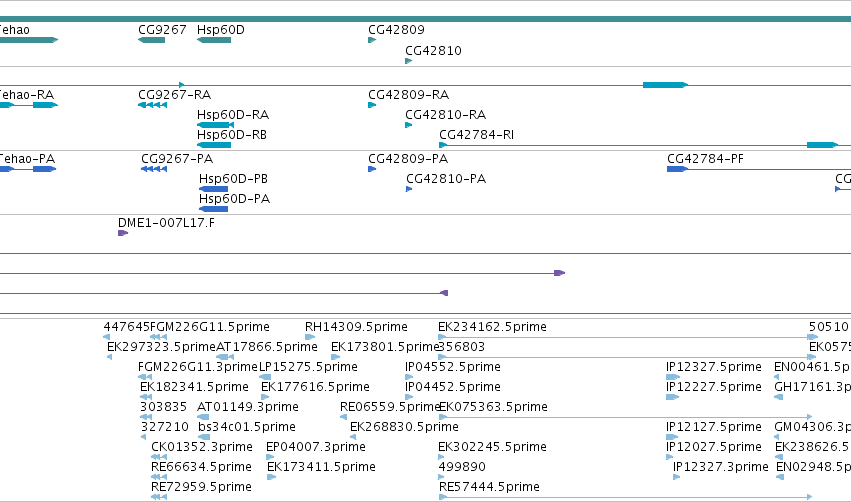
Task: Select the Hsp60D-PA protein label
Action: coord(234,199)
